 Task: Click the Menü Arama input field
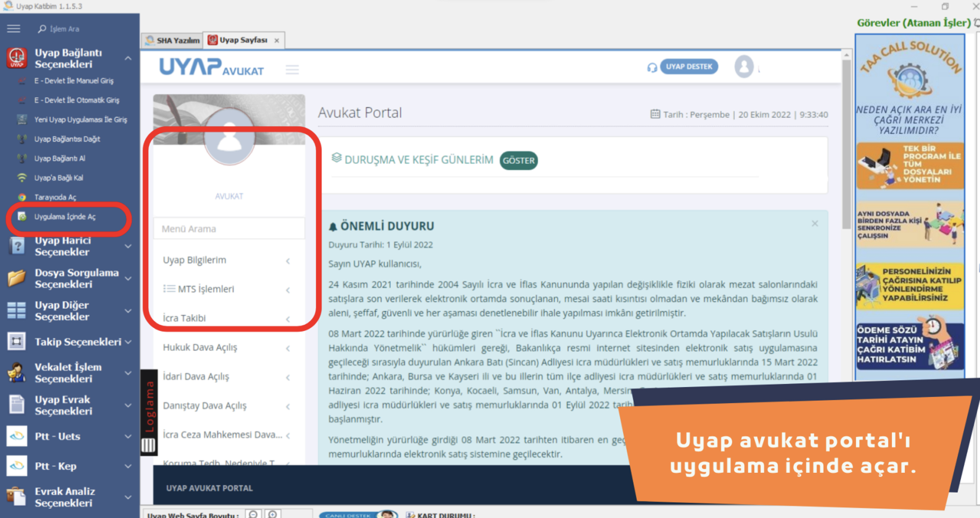229,229
